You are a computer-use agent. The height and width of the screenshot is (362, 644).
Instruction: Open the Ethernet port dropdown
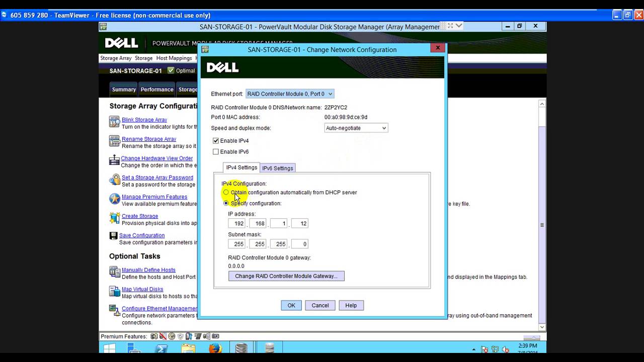point(290,94)
